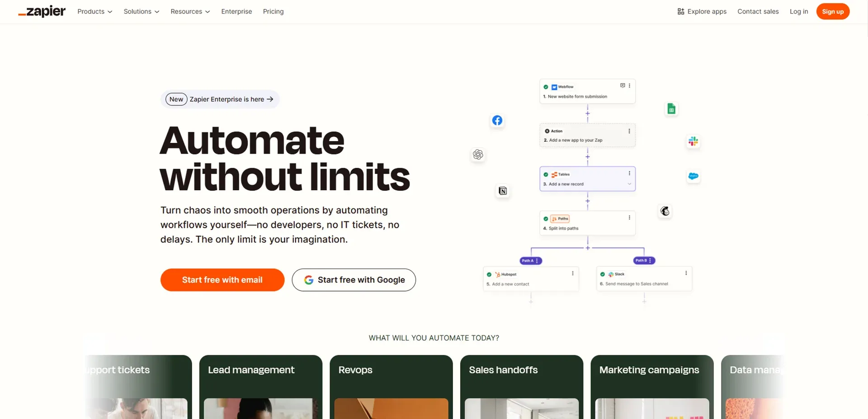This screenshot has width=868, height=419.
Task: Open the Zapier Enterprise is here announcement
Action: [x=220, y=99]
